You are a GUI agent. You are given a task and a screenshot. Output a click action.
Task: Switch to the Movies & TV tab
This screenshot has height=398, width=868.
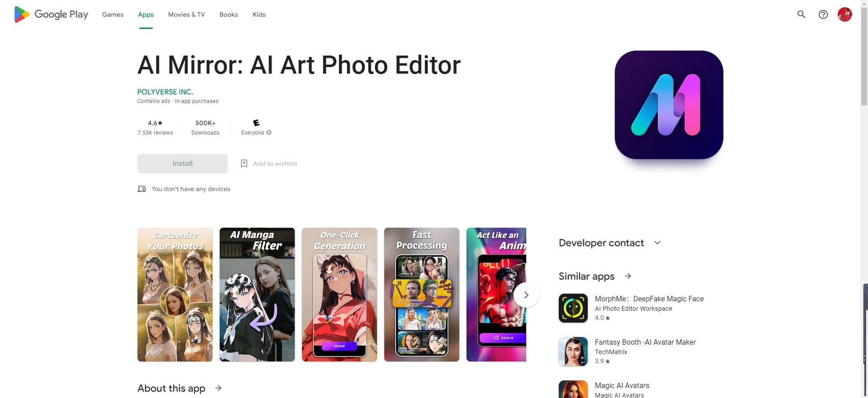(186, 14)
